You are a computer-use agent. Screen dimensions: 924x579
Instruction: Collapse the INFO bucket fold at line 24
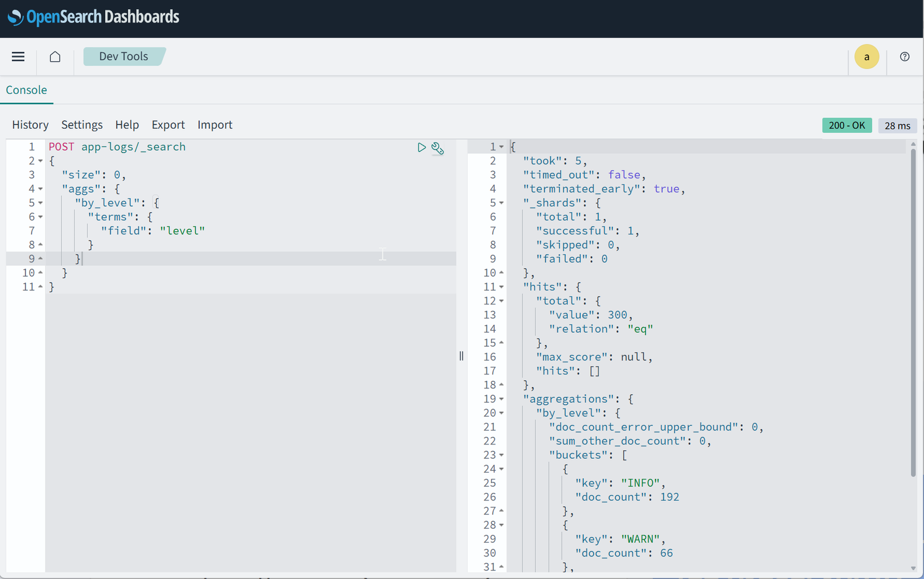[x=501, y=469]
